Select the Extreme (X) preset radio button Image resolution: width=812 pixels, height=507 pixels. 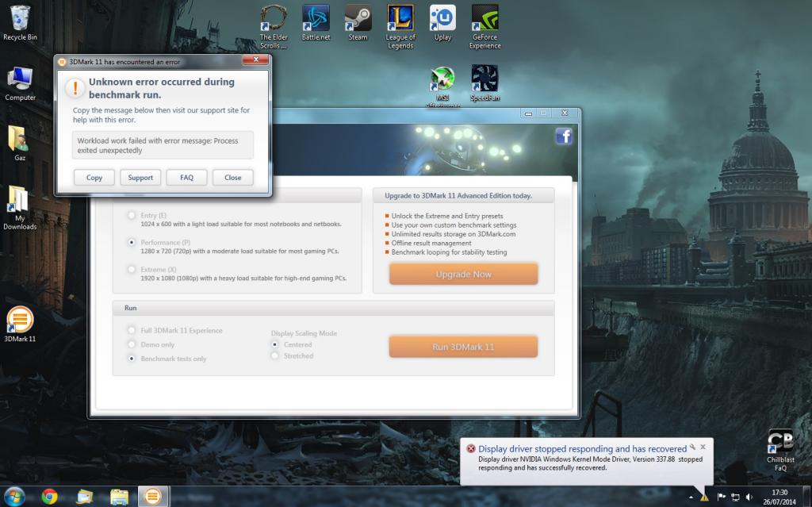pos(132,269)
